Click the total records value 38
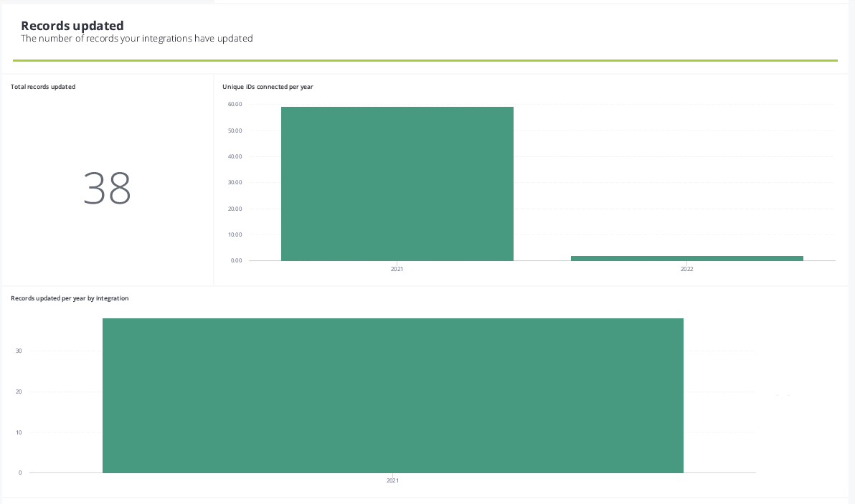This screenshot has height=504, width=855. (x=107, y=188)
